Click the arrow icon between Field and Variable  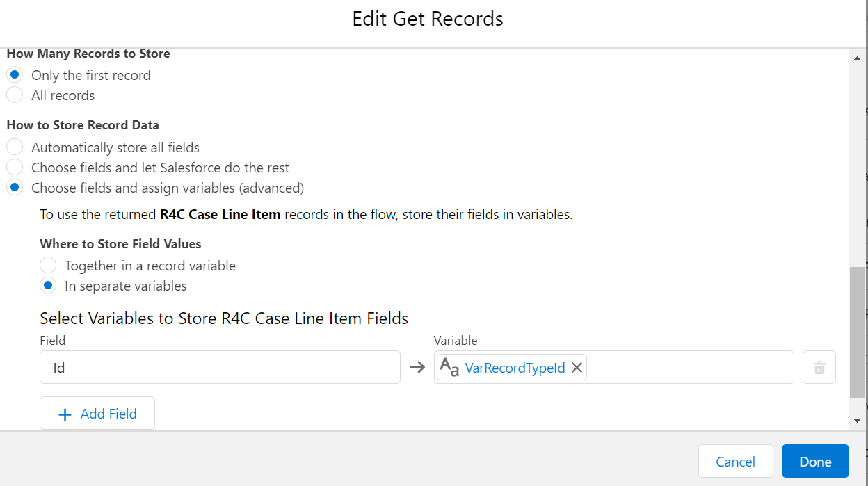pos(417,368)
